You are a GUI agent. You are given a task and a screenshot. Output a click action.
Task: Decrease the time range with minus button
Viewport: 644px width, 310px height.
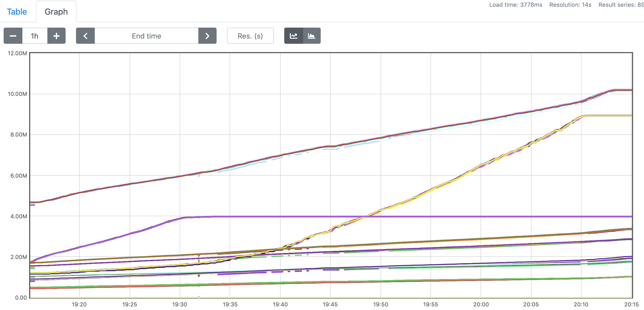tap(13, 36)
